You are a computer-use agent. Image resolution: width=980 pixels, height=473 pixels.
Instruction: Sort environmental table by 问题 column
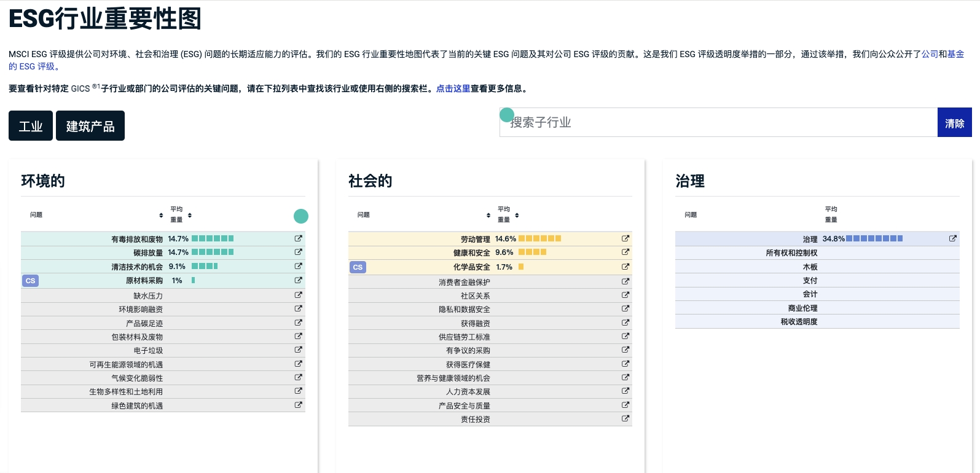click(161, 215)
